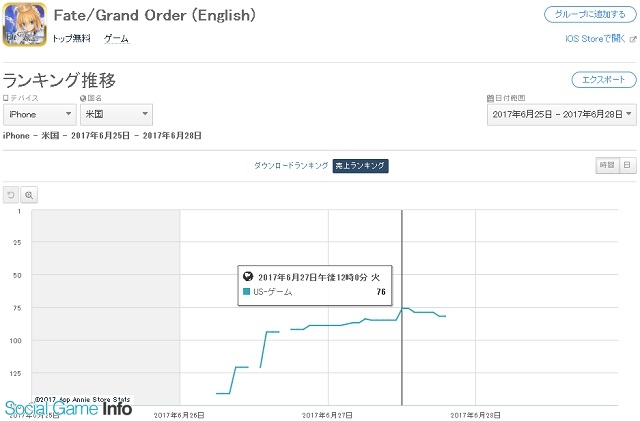Open the ゲーム category link
640x421 pixels.
point(116,38)
